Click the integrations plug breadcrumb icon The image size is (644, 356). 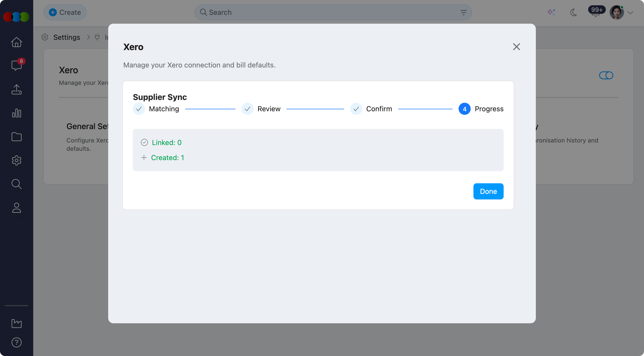click(x=97, y=37)
